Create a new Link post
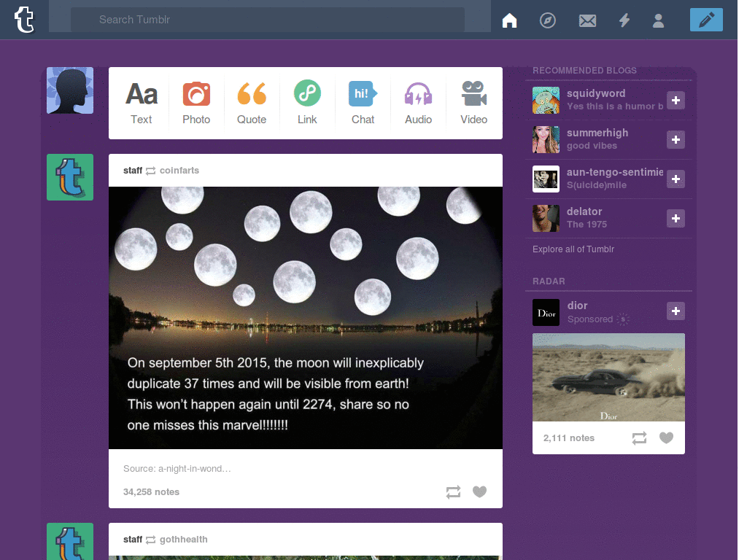The height and width of the screenshot is (560, 747). coord(307,103)
